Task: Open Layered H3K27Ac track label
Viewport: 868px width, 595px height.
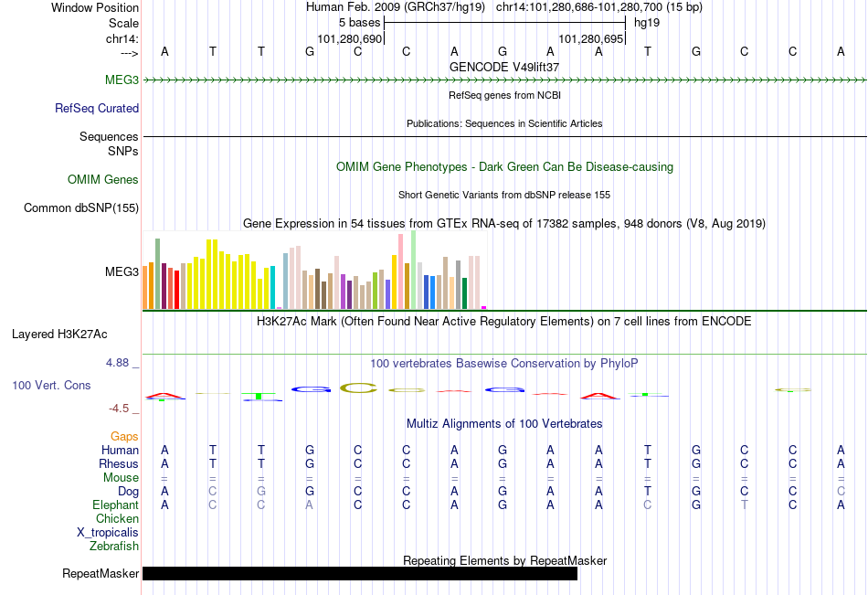Action: click(59, 335)
